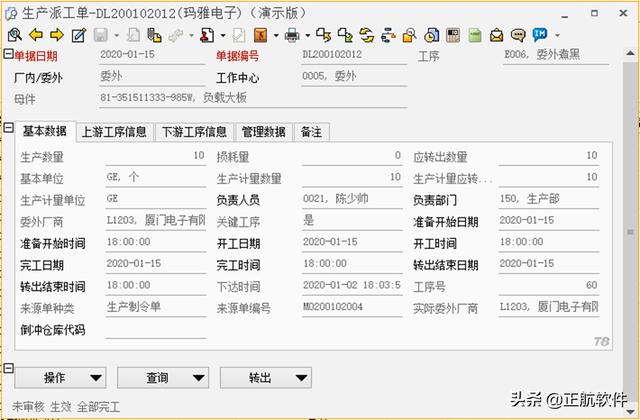Go to previous record with left arrow
The image size is (640, 420).
36,35
